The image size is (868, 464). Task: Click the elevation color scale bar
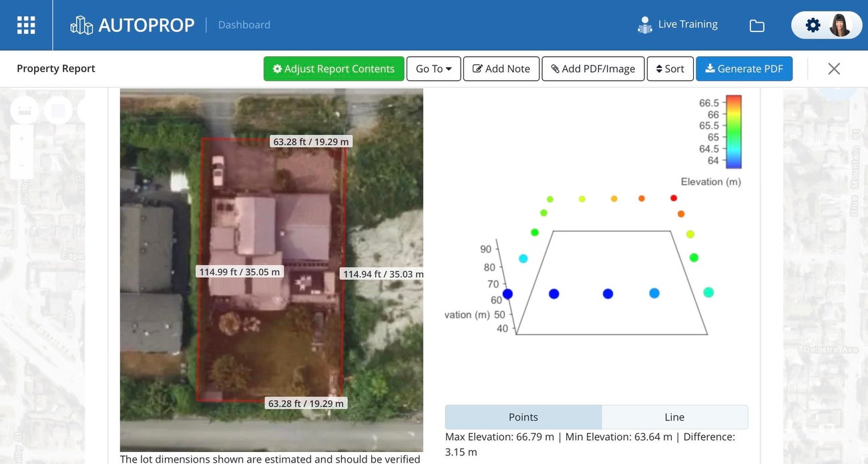tap(734, 132)
